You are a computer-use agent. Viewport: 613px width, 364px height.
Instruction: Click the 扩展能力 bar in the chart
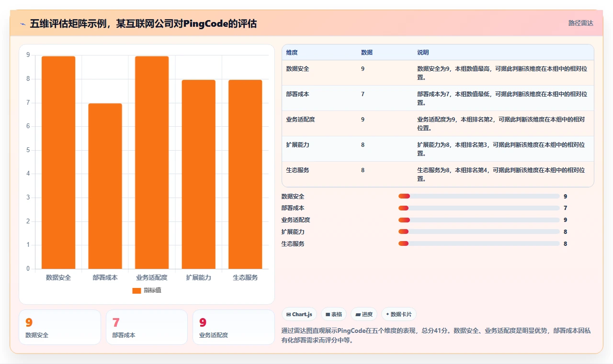pyautogui.click(x=198, y=174)
